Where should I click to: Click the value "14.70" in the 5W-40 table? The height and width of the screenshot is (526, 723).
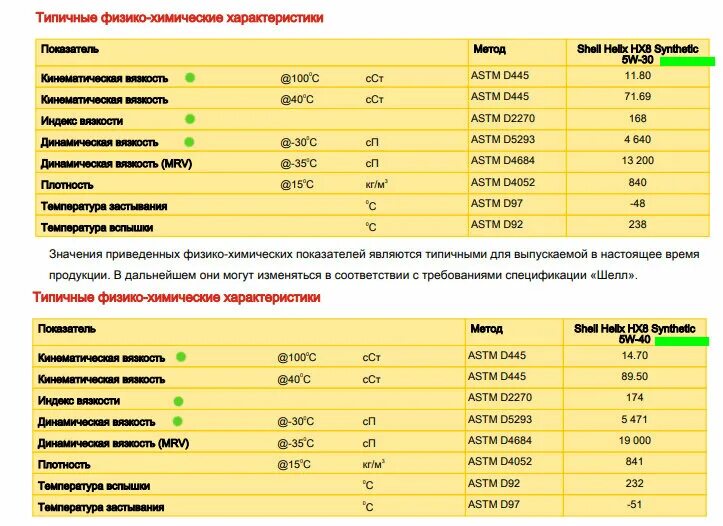click(x=634, y=355)
